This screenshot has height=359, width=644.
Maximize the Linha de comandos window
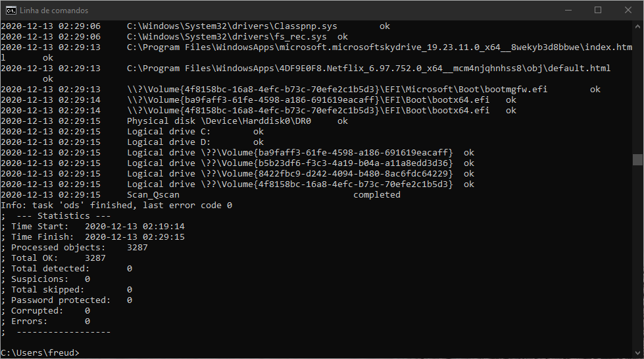(598, 11)
